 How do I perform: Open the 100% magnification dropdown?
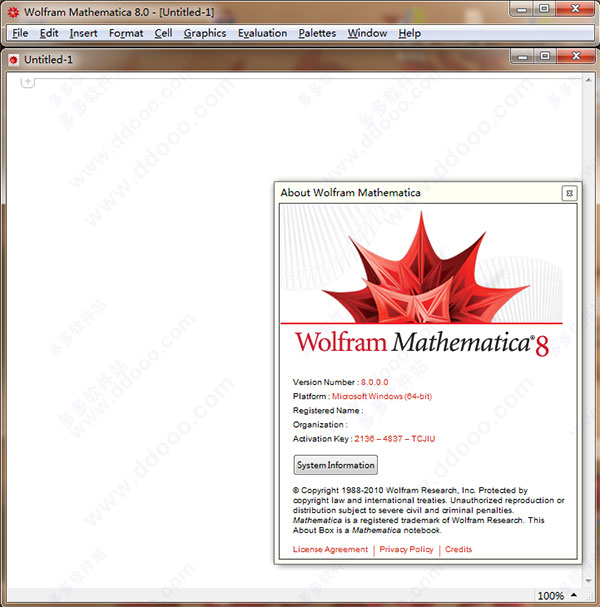point(557,595)
